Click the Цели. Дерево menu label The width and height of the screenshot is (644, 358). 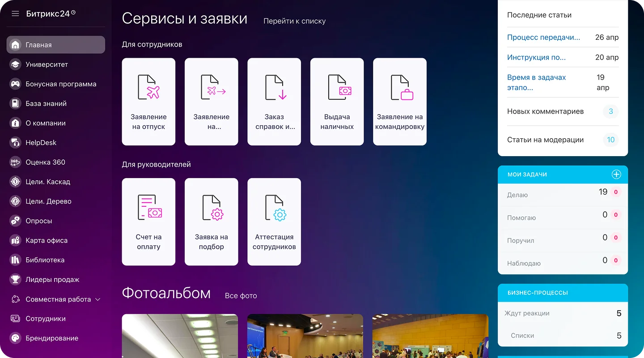pos(49,201)
